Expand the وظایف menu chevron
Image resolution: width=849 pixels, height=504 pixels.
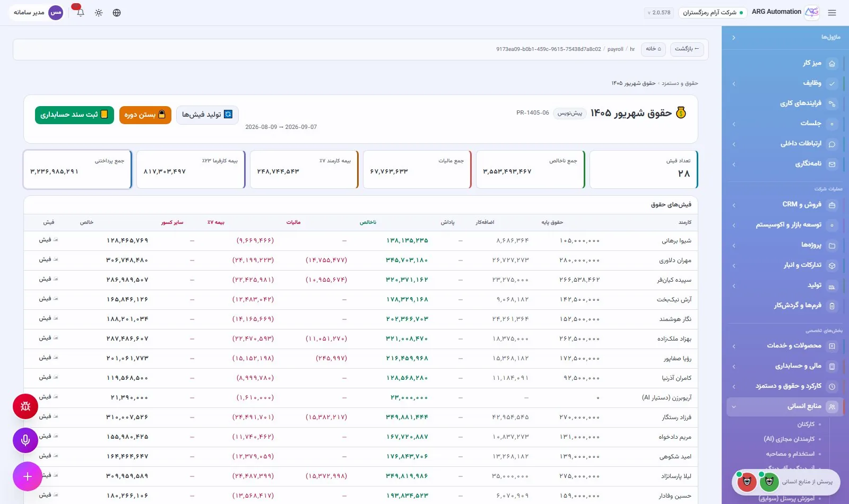coord(734,84)
